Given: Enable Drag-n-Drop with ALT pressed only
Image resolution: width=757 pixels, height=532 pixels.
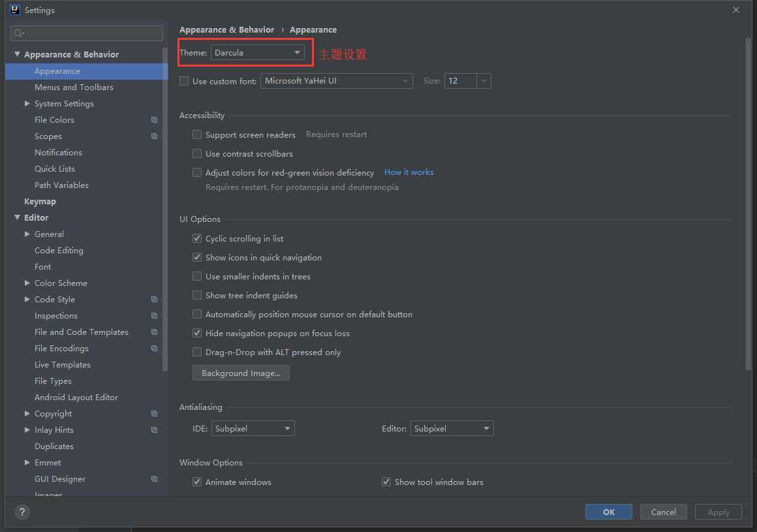Looking at the screenshot, I should tap(197, 352).
